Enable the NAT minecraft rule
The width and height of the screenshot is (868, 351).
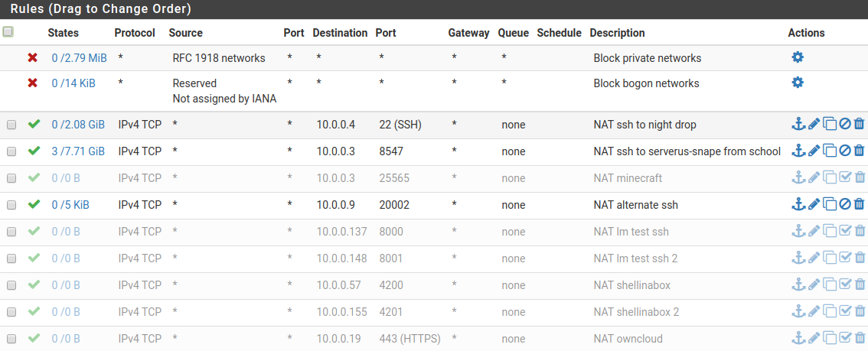pyautogui.click(x=845, y=177)
